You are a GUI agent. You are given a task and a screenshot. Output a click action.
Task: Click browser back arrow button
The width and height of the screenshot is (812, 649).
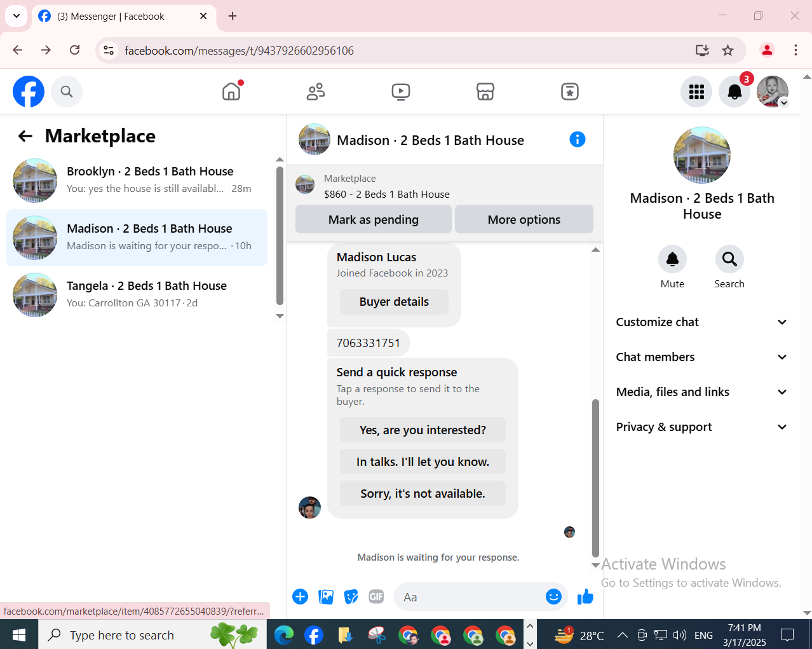[18, 50]
